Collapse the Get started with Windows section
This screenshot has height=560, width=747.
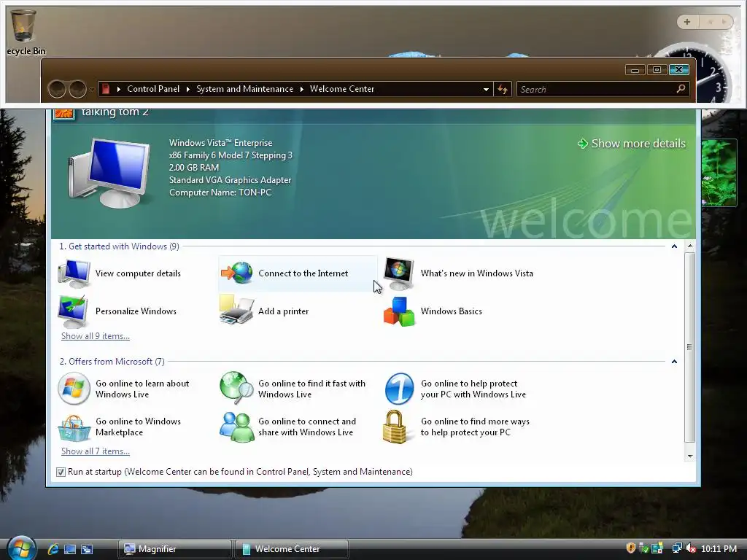(674, 246)
